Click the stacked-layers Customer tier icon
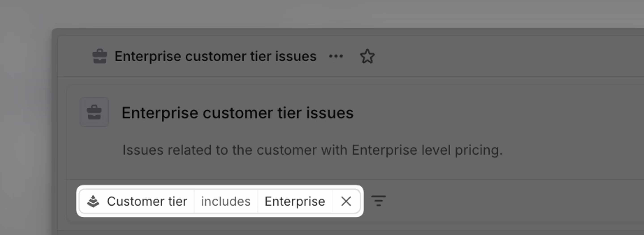The width and height of the screenshot is (644, 235). [93, 201]
